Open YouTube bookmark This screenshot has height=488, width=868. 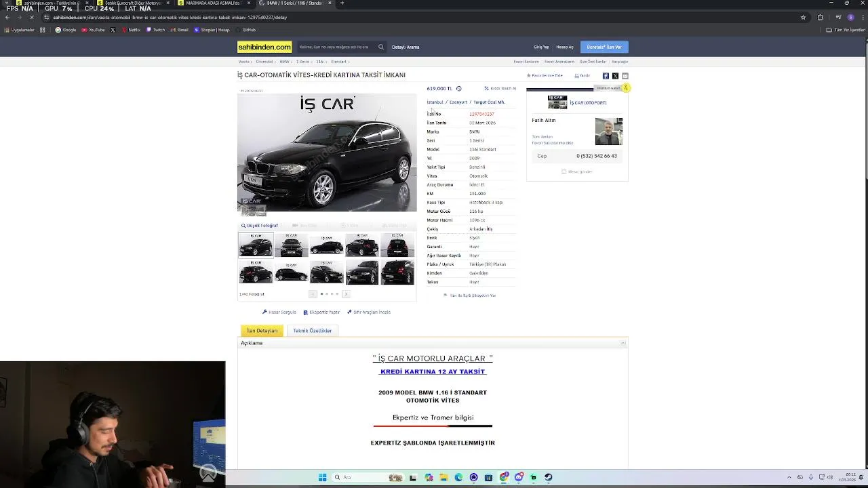click(x=94, y=30)
